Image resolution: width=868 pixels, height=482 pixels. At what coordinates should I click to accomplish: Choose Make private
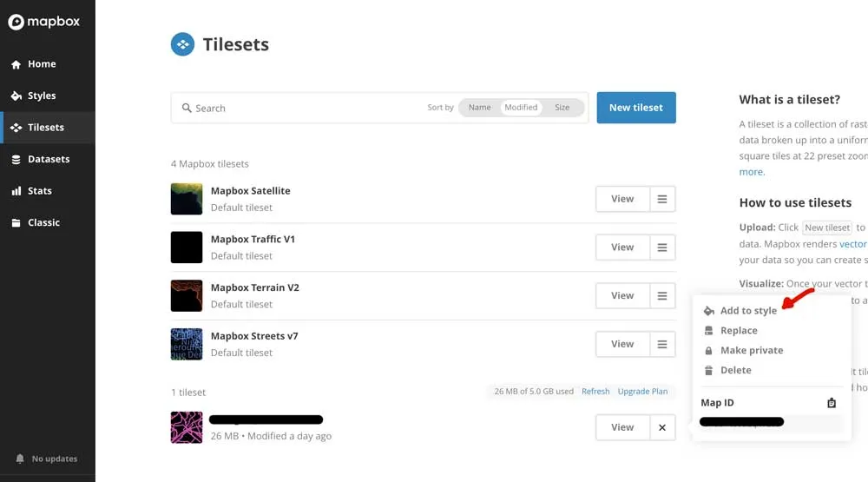click(x=752, y=351)
